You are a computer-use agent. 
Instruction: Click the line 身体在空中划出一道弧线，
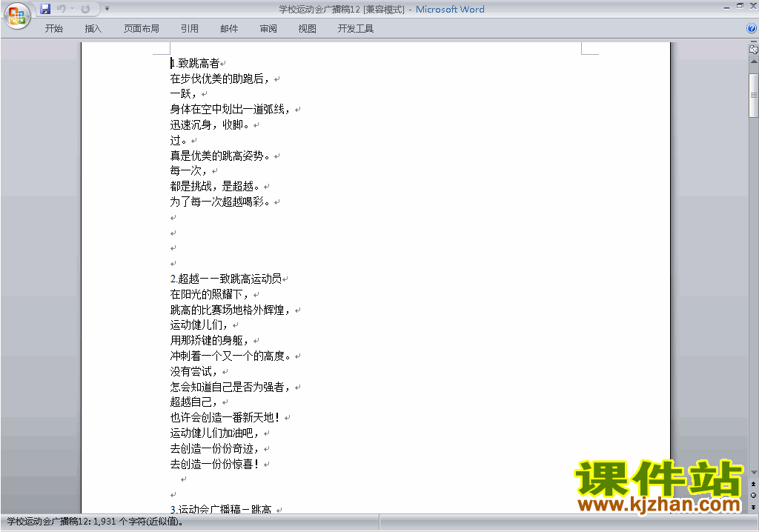tap(230, 110)
